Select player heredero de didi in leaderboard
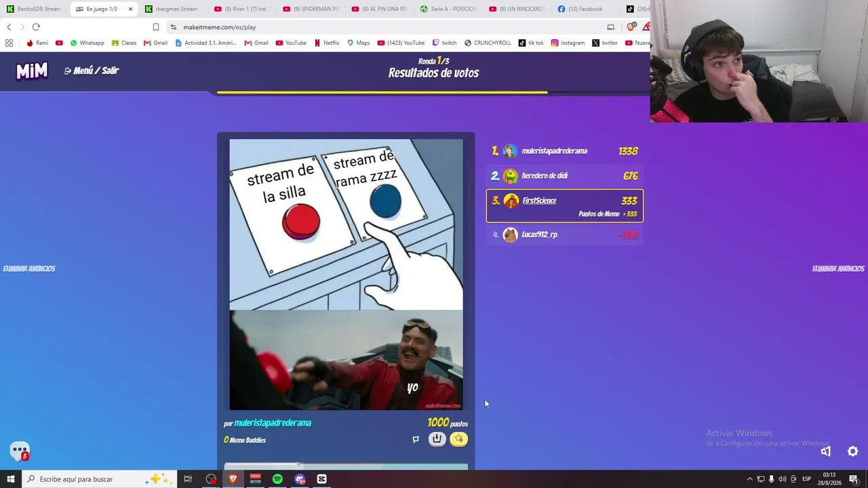This screenshot has width=868, height=488. click(x=565, y=176)
